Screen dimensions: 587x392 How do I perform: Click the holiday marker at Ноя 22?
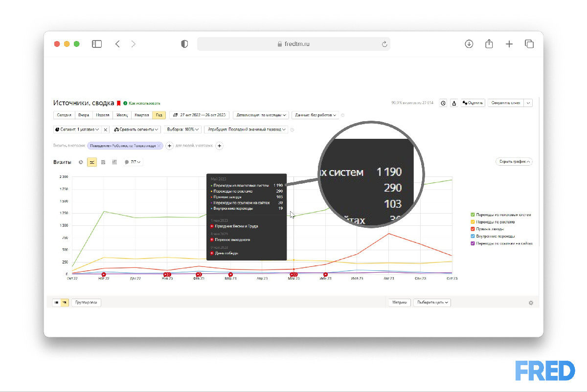click(103, 274)
